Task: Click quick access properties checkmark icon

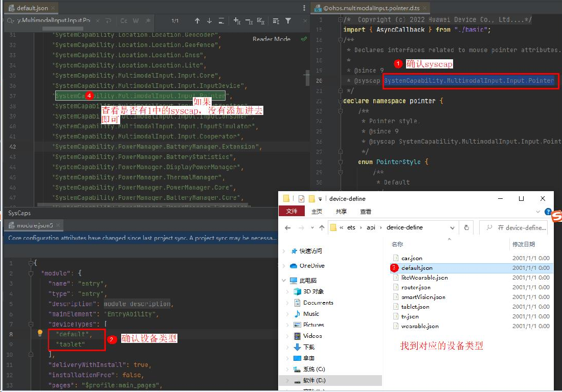Action: pyautogui.click(x=301, y=198)
